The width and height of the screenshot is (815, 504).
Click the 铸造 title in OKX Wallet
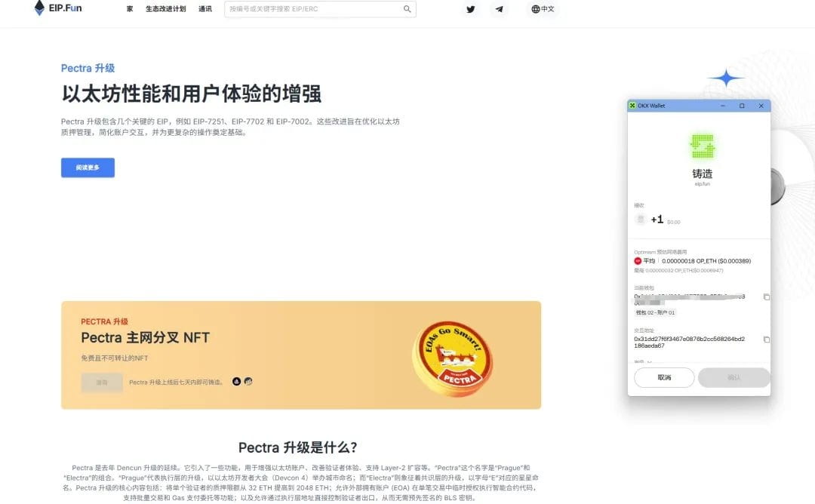pos(703,174)
